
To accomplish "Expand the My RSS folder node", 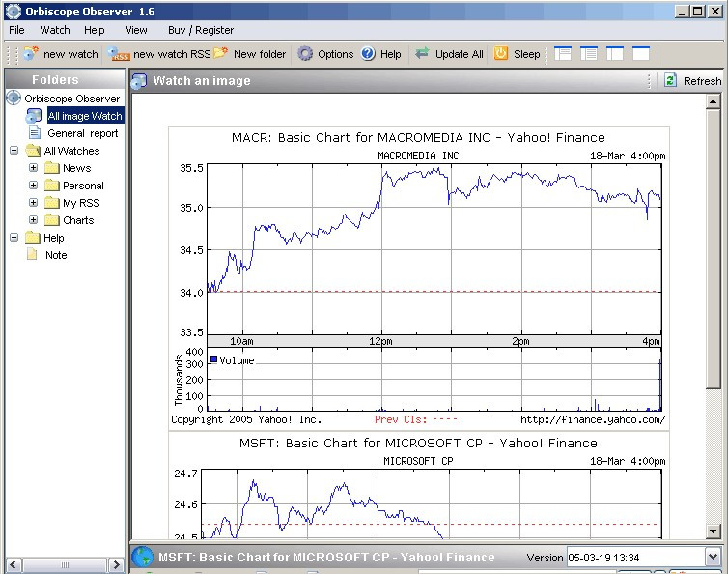I will [x=33, y=203].
